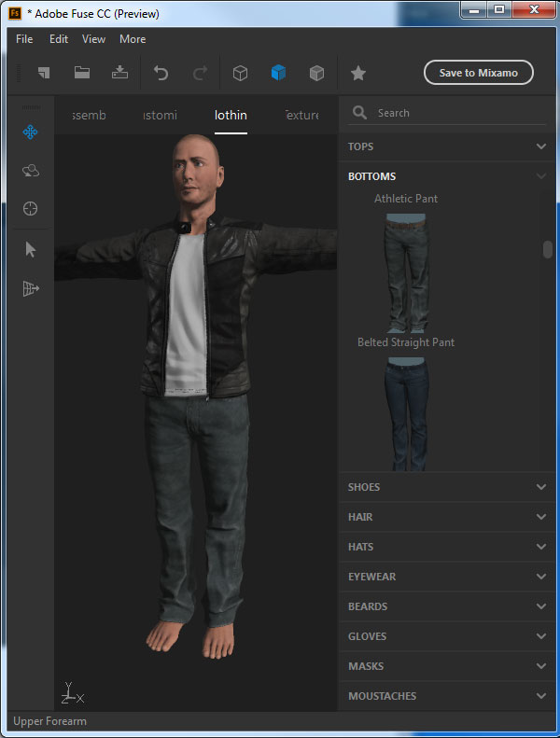Screen dimensions: 560x738
Task: Open the Edit menu
Action: click(x=59, y=39)
